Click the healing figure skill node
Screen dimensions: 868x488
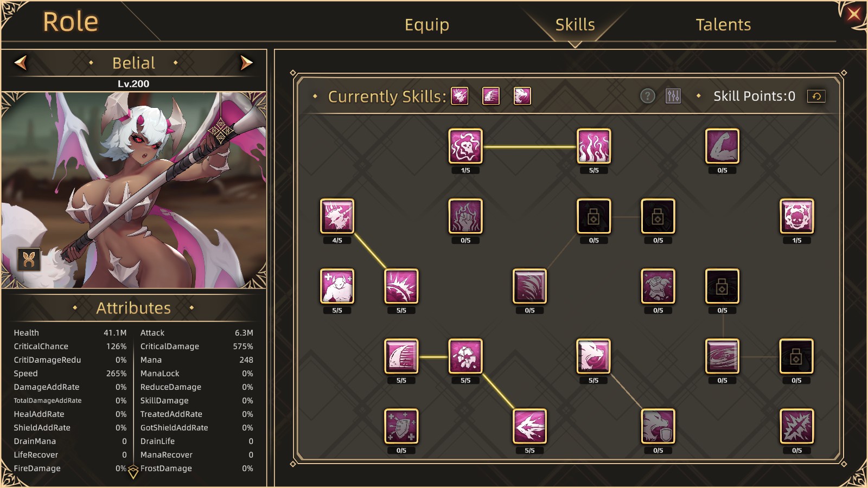337,286
